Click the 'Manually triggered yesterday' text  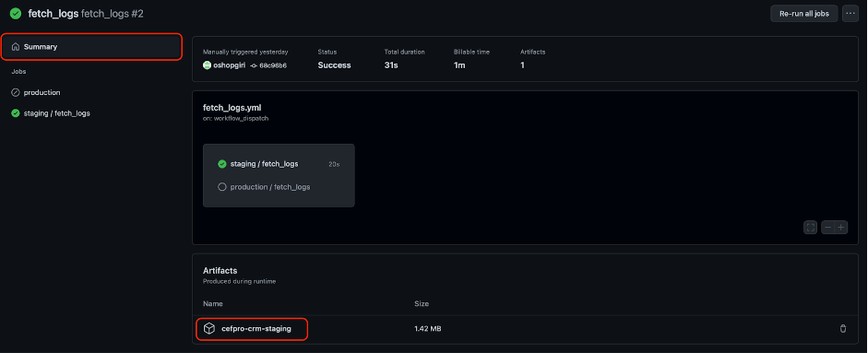(x=245, y=52)
